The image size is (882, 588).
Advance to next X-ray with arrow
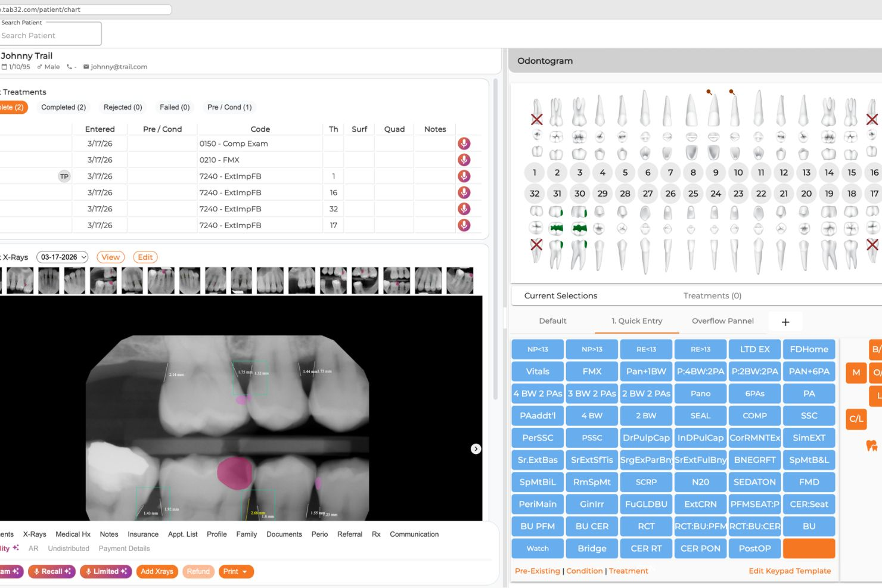(x=476, y=449)
